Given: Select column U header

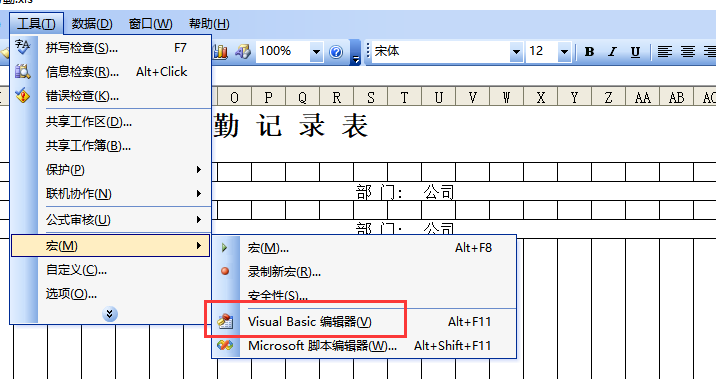Looking at the screenshot, I should [x=438, y=97].
